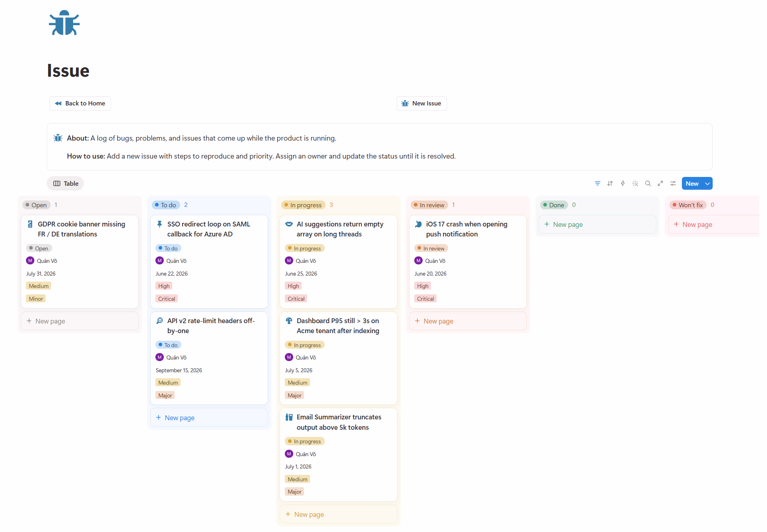Click the June 20, 2026 date

430,274
